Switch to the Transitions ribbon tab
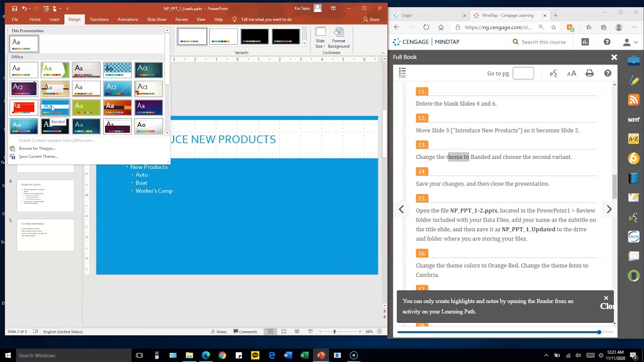The image size is (644, 362). (x=99, y=19)
